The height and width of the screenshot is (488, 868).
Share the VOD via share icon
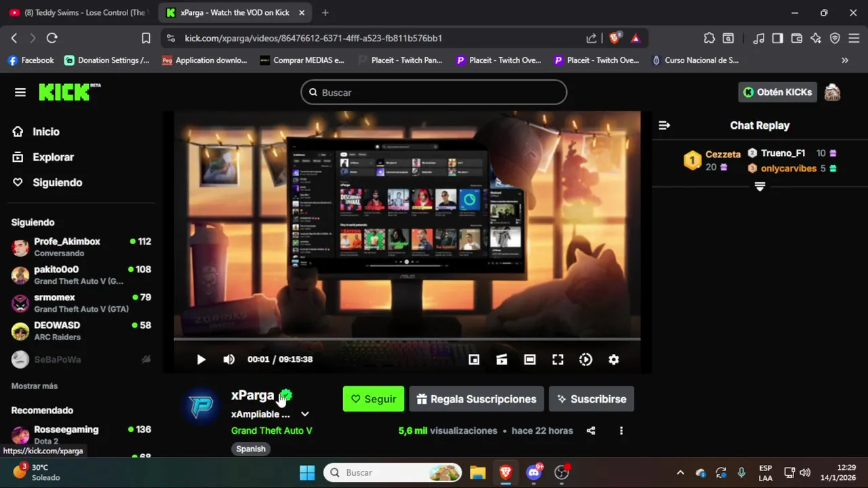pyautogui.click(x=591, y=430)
